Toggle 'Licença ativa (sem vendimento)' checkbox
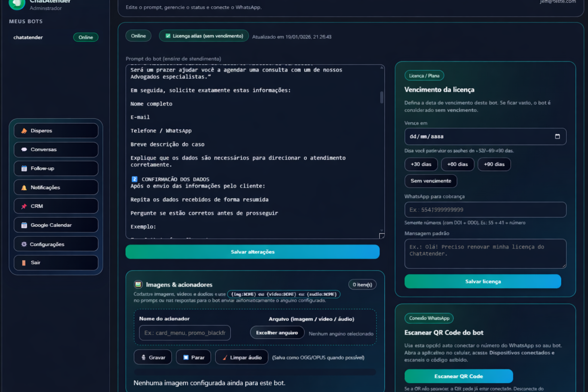Viewport: 588px width, 392px height. click(168, 36)
